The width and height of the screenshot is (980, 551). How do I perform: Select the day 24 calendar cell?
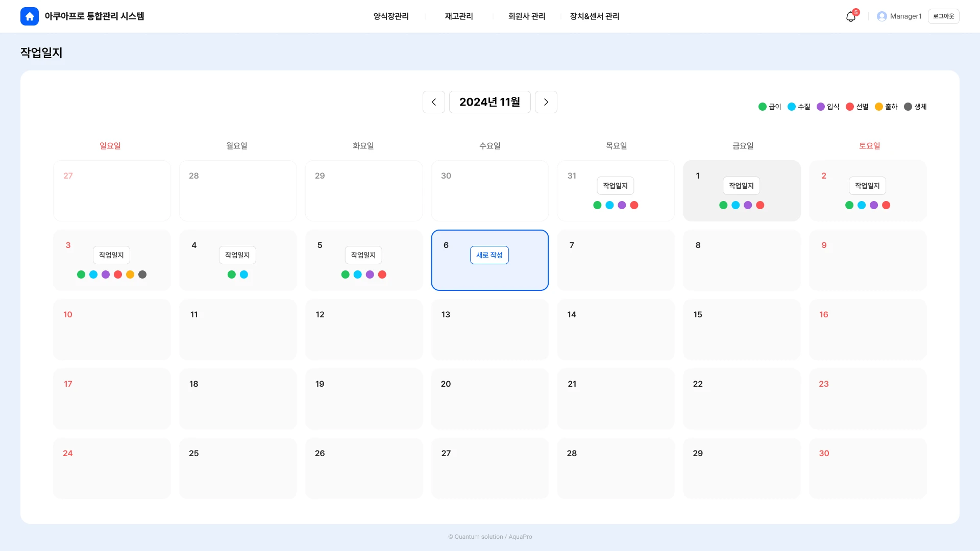pyautogui.click(x=112, y=468)
